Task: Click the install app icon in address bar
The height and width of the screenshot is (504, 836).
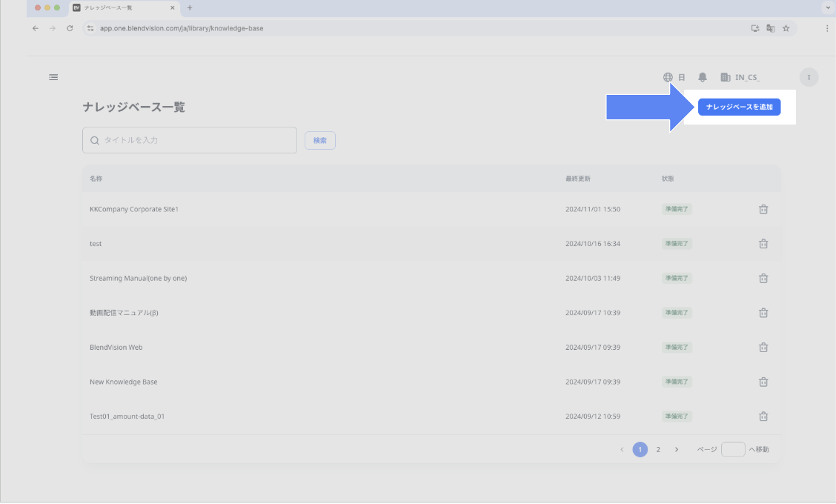Action: point(755,28)
